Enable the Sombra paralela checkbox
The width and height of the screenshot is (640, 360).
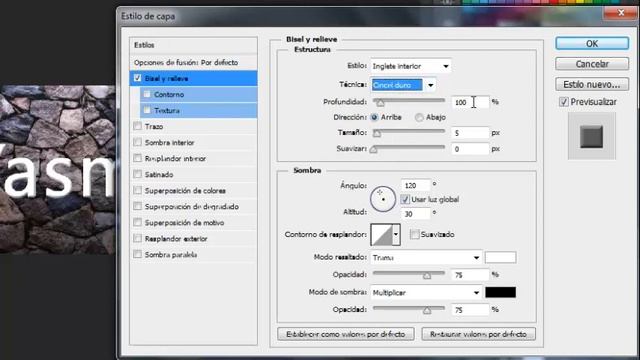click(138, 254)
